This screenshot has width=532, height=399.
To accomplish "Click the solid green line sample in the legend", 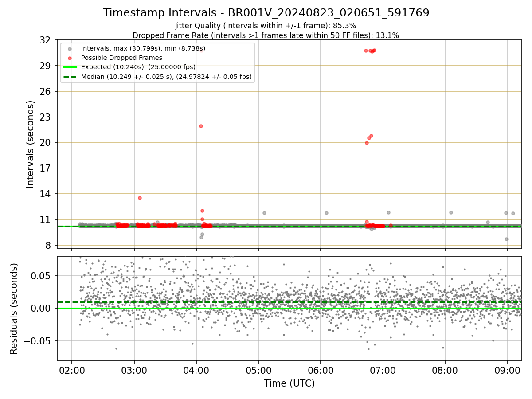I will click(70, 67).
